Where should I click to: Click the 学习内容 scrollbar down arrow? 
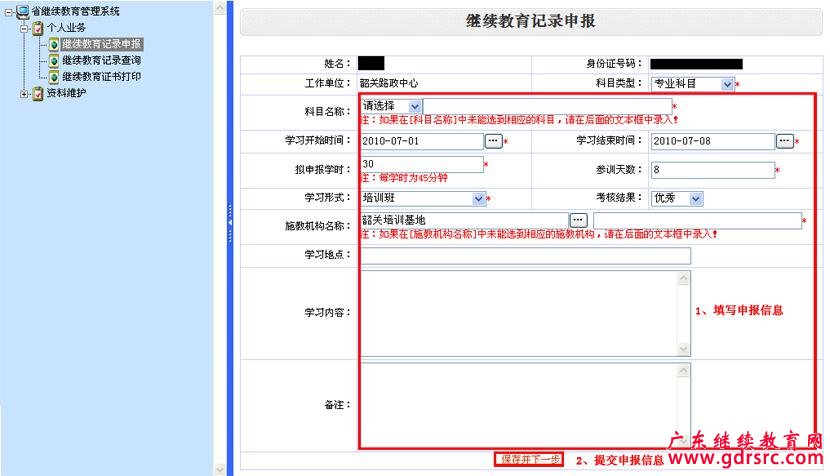tap(684, 348)
